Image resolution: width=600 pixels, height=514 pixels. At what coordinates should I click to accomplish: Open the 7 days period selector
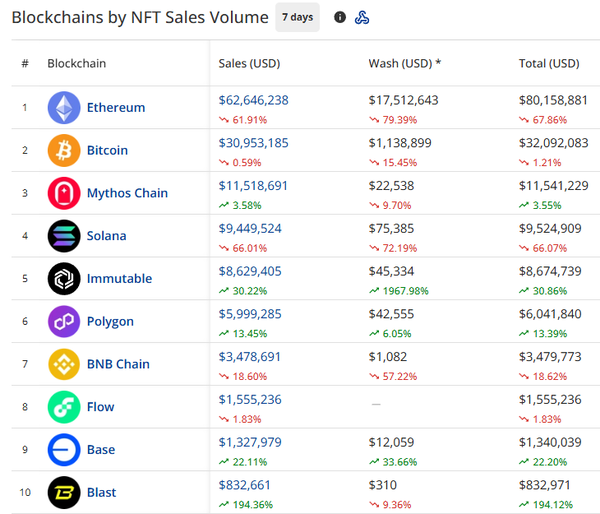click(x=297, y=17)
